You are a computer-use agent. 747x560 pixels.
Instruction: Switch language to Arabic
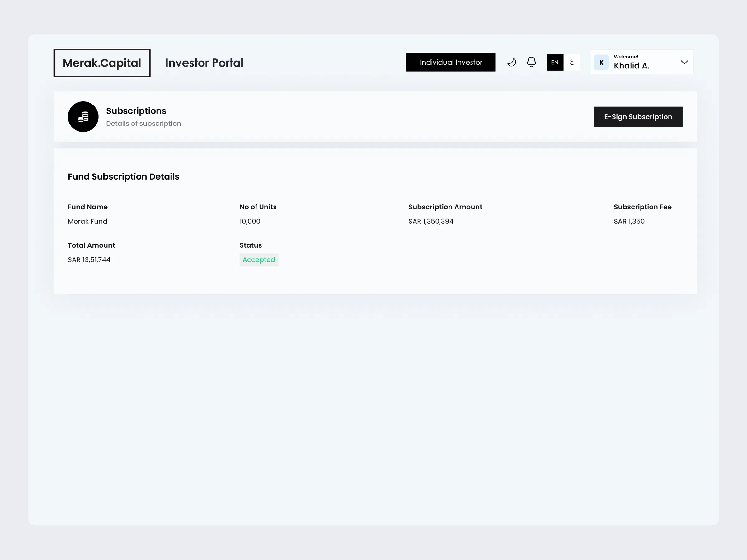point(572,62)
